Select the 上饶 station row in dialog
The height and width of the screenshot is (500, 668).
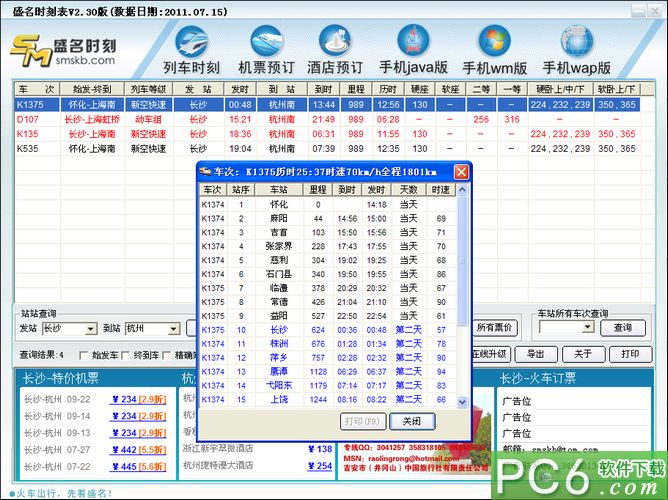328,399
